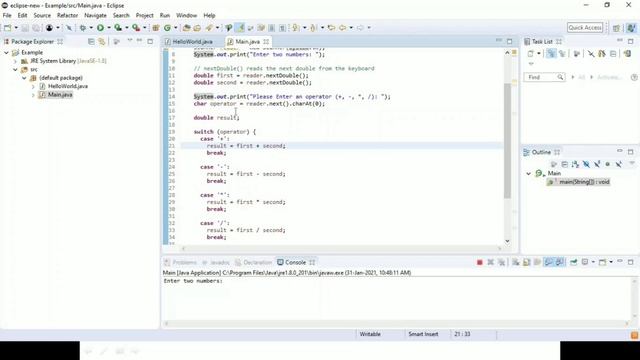Screen dimensions: 640x360
Task: Close the Main.java editor tab
Action: pyautogui.click(x=266, y=42)
